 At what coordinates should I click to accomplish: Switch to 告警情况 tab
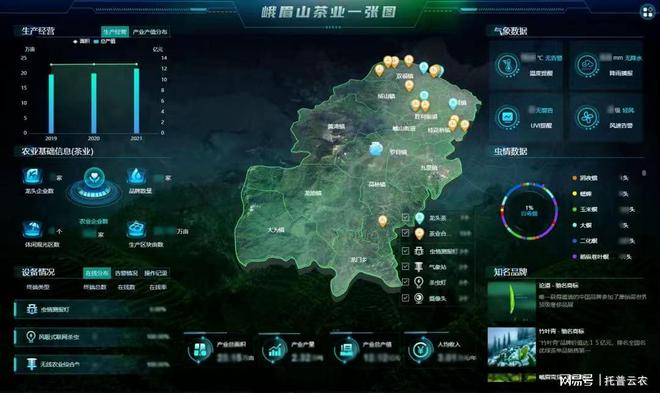pyautogui.click(x=126, y=273)
